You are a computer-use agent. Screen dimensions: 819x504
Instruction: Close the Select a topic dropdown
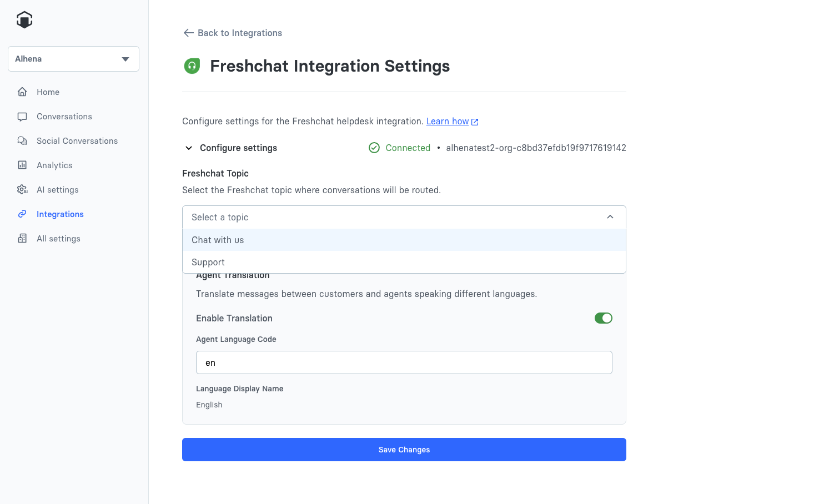610,217
